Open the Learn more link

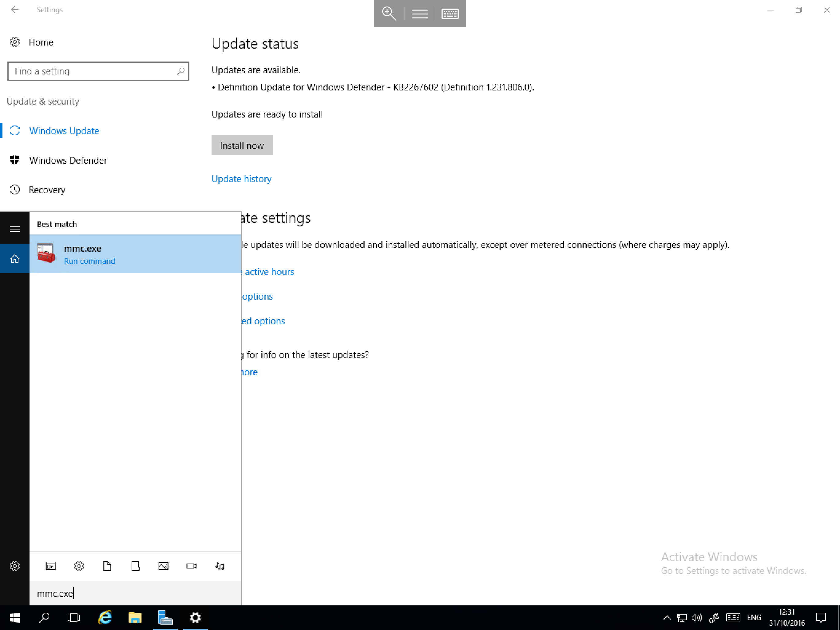[249, 372]
